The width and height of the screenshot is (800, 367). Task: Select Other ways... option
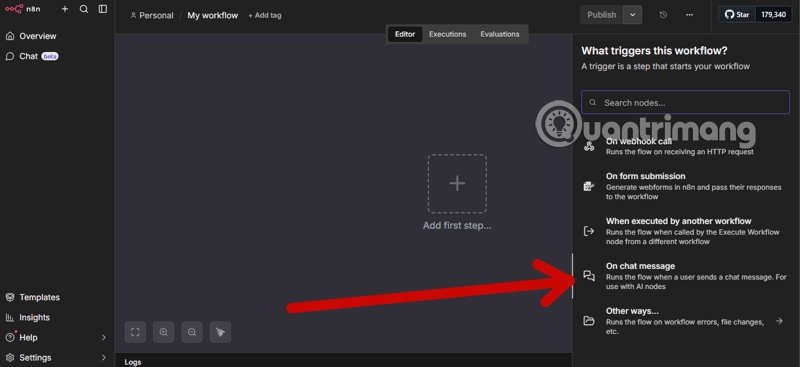[685, 321]
